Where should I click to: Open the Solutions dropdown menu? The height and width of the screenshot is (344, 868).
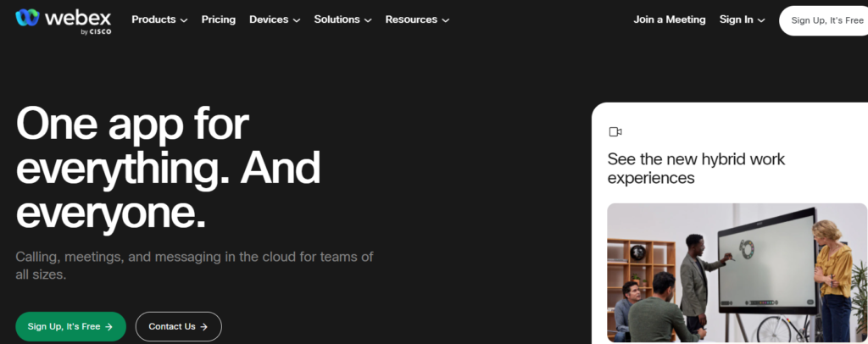pyautogui.click(x=342, y=19)
